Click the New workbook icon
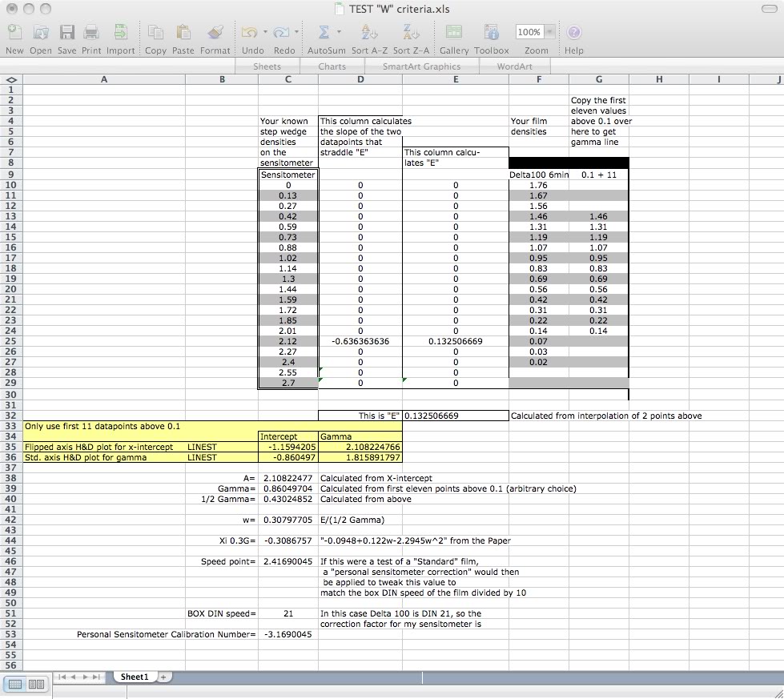This screenshot has width=784, height=699. (x=14, y=33)
